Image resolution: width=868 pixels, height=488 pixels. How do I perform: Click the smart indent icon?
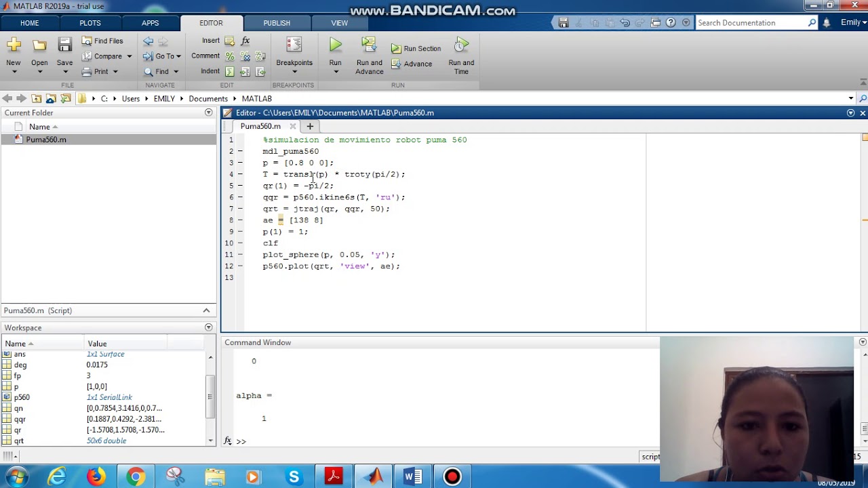[229, 72]
